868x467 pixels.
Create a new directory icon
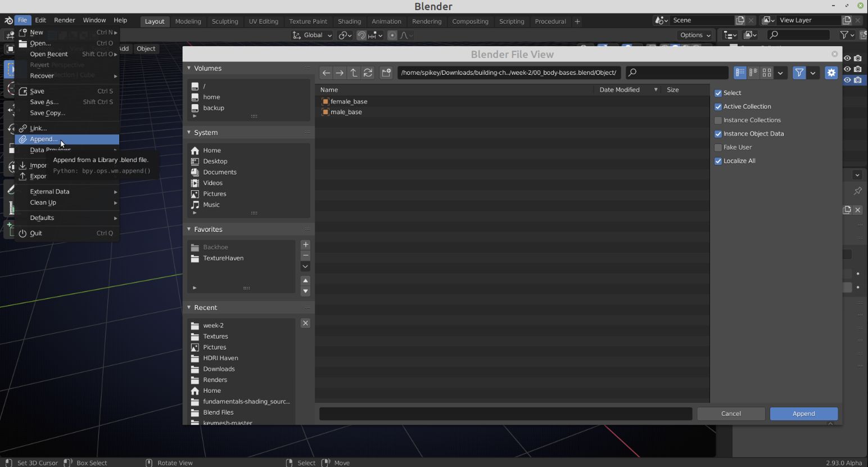tap(386, 73)
